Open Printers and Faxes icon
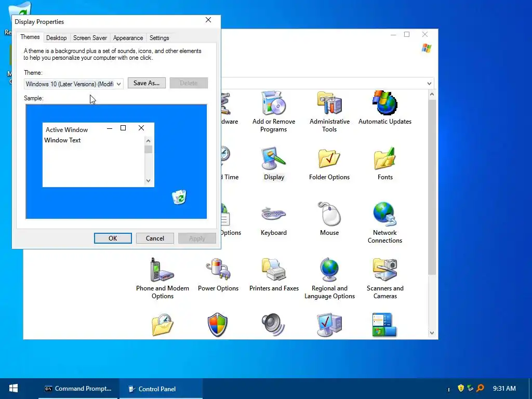Image resolution: width=532 pixels, height=399 pixels. (274, 275)
